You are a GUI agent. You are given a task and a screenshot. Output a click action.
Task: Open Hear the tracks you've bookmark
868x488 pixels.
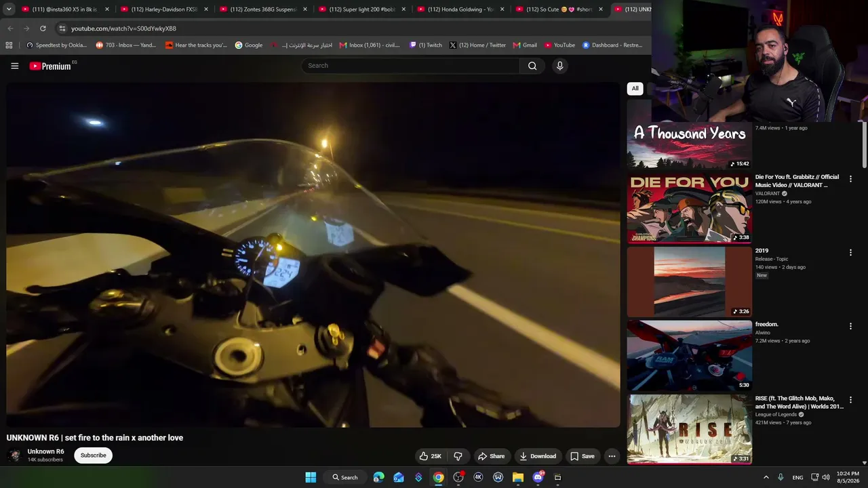pyautogui.click(x=196, y=45)
